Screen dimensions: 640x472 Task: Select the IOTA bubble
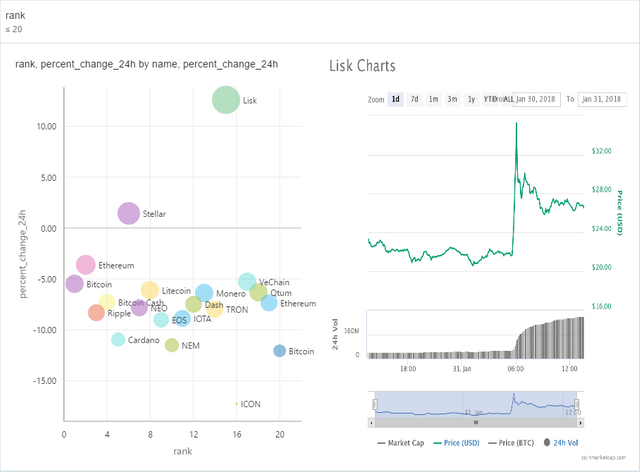(x=182, y=318)
